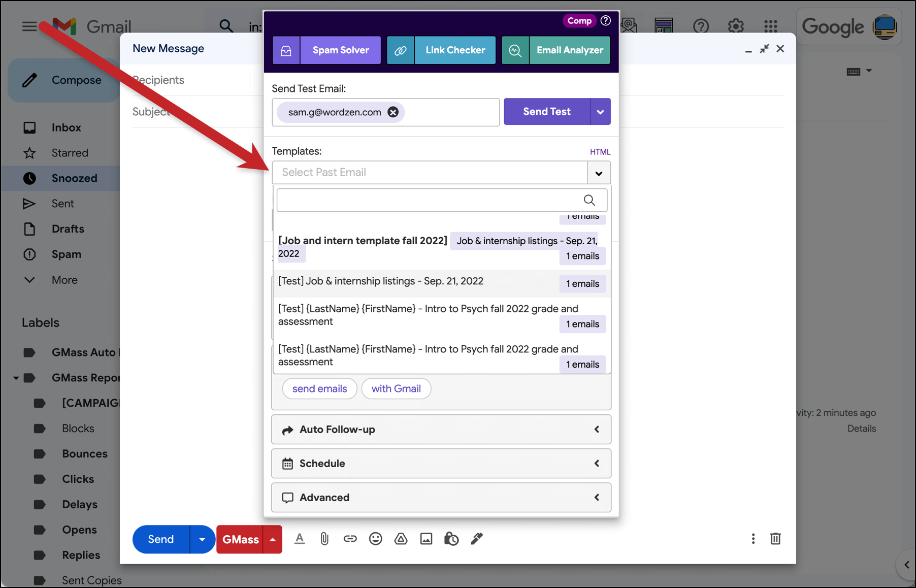Click the HTML link above templates
Viewport: 916px width, 588px height.
click(600, 152)
